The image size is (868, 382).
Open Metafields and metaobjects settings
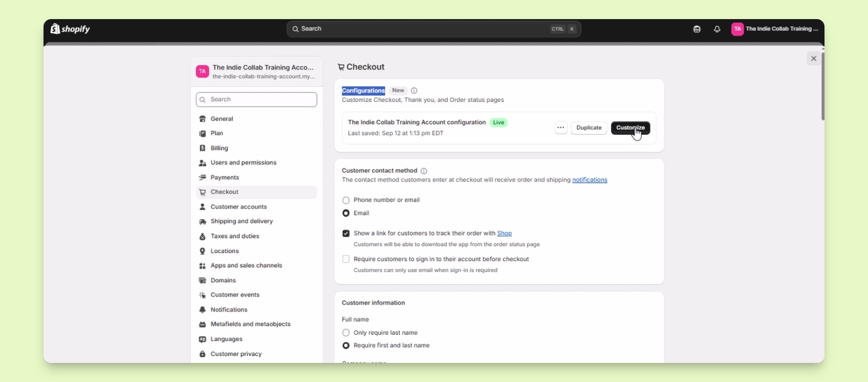tap(256, 325)
